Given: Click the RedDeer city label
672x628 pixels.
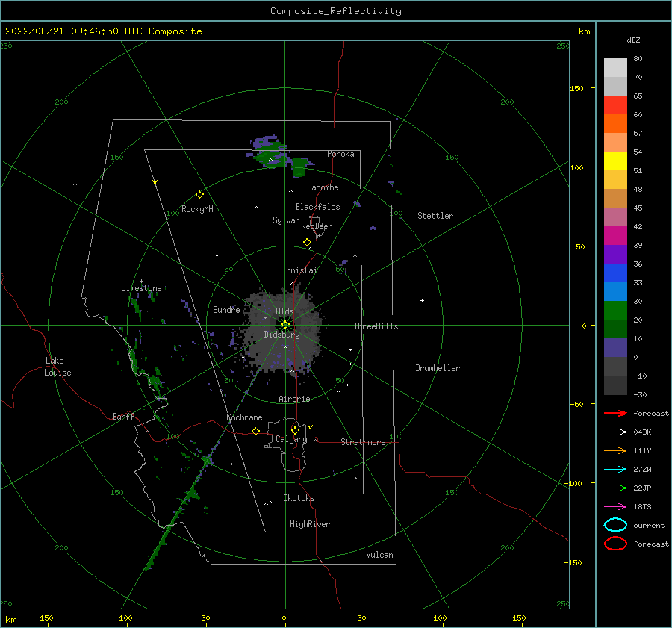Looking at the screenshot, I should click(x=317, y=226).
